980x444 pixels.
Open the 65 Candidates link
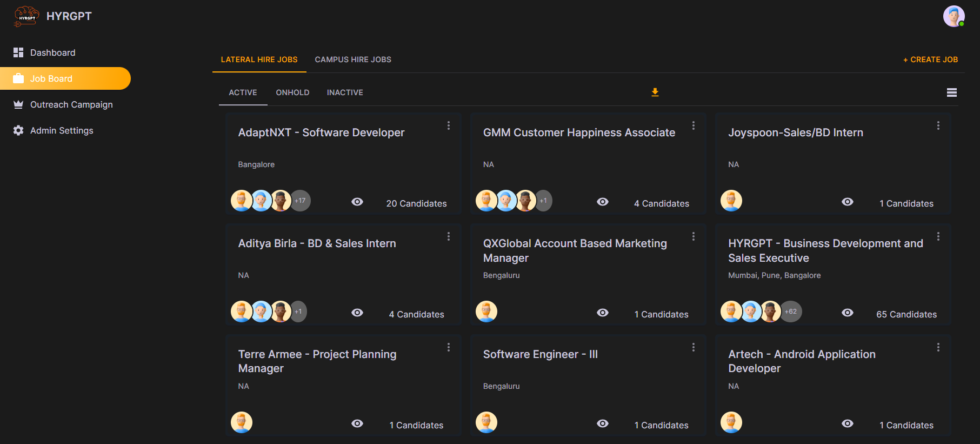coord(906,314)
